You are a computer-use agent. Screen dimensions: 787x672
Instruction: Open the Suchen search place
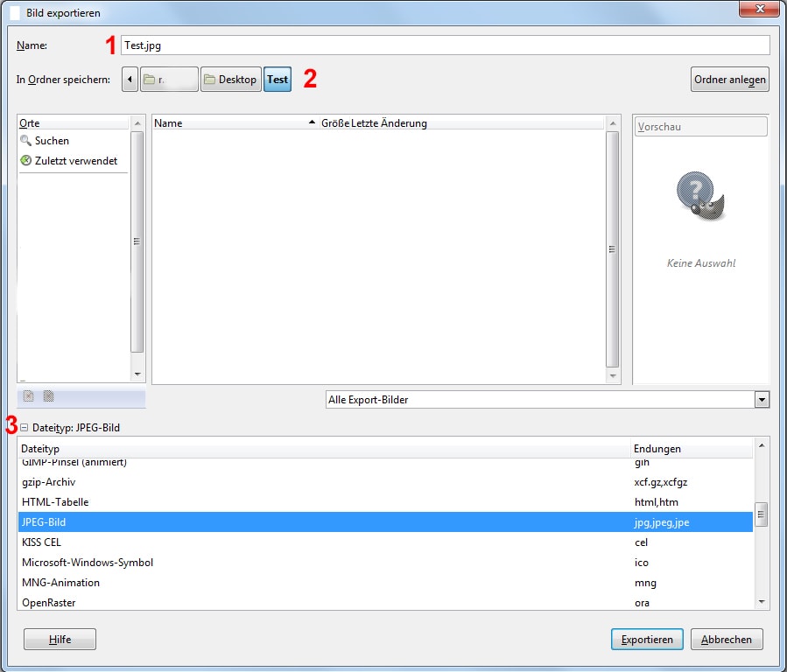[52, 141]
